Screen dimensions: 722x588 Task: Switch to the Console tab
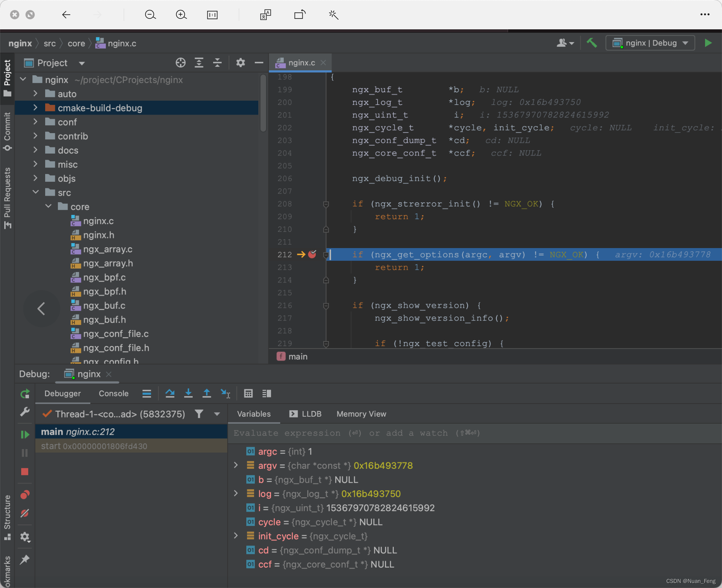(x=114, y=394)
